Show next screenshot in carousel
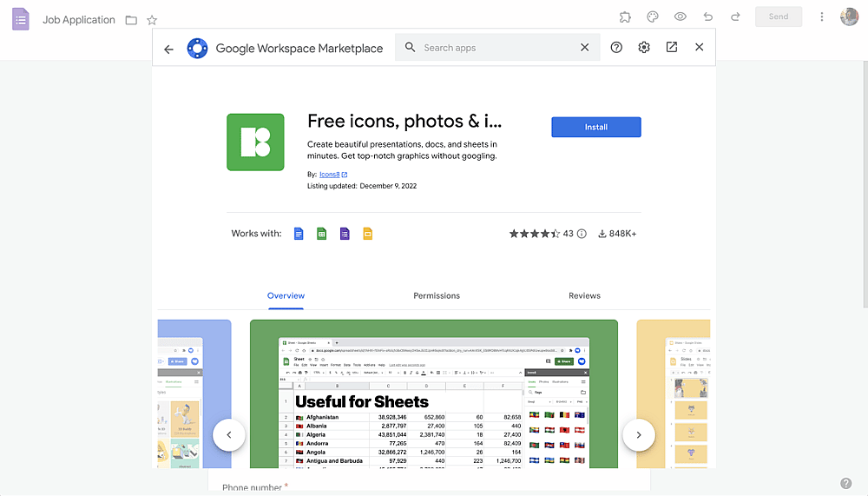868x496 pixels. (639, 435)
